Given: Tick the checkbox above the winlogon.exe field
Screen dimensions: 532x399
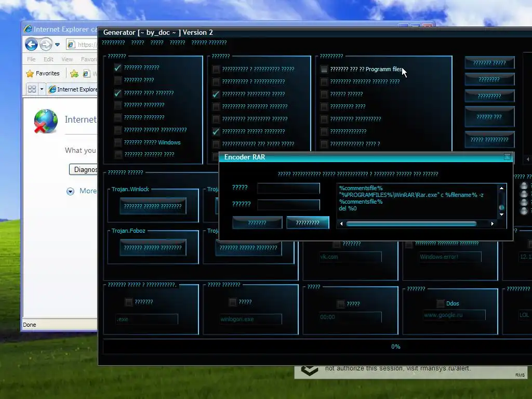Looking at the screenshot, I should pyautogui.click(x=232, y=302).
